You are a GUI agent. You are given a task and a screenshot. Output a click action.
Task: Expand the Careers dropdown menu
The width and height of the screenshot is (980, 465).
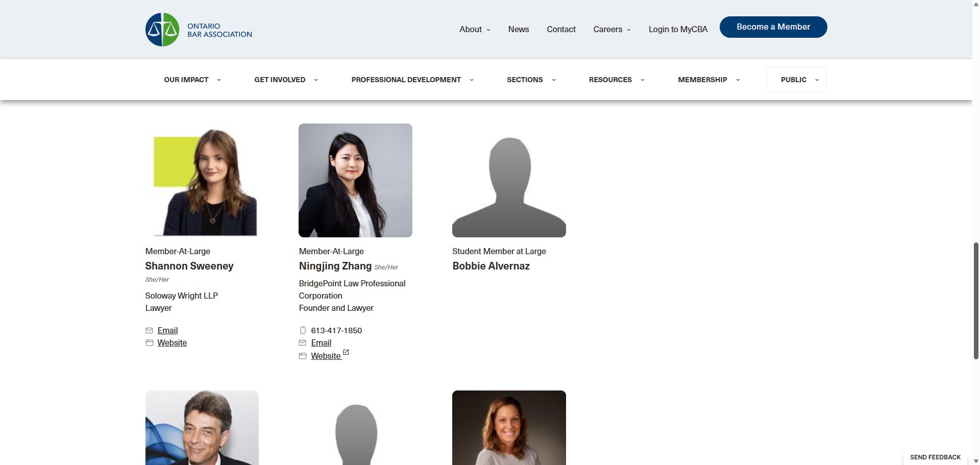[x=612, y=30]
